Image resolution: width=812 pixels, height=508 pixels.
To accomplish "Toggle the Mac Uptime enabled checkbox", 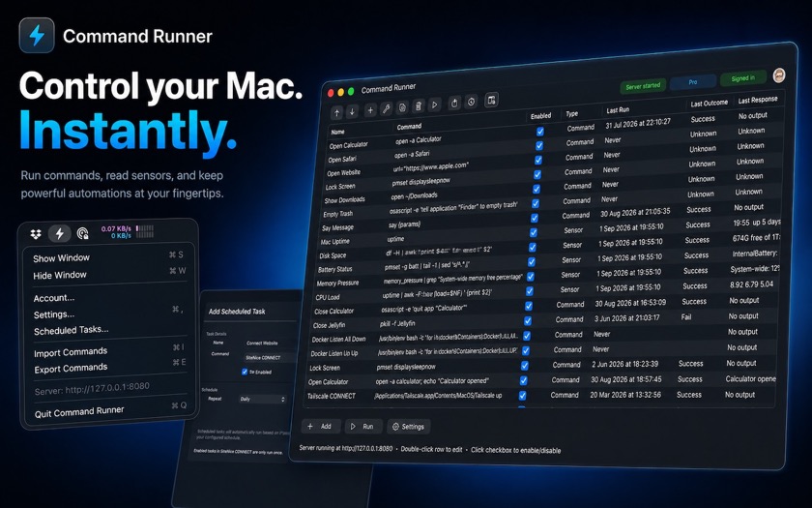I will (533, 233).
